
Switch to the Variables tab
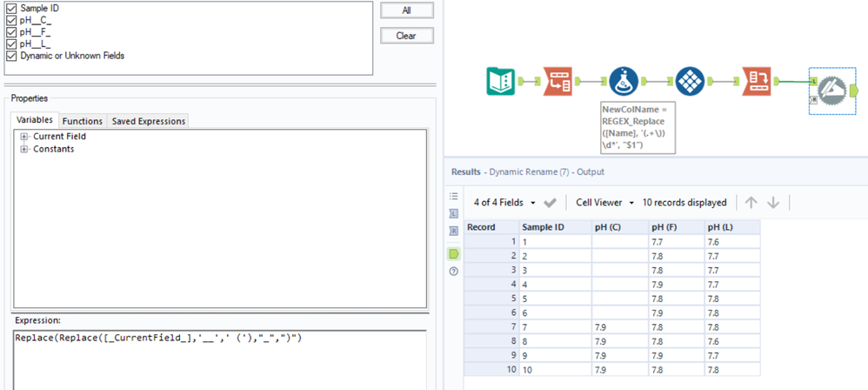[34, 120]
